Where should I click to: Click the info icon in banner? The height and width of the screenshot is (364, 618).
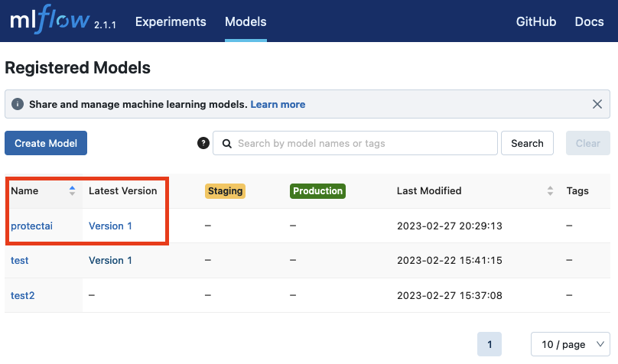coord(18,104)
